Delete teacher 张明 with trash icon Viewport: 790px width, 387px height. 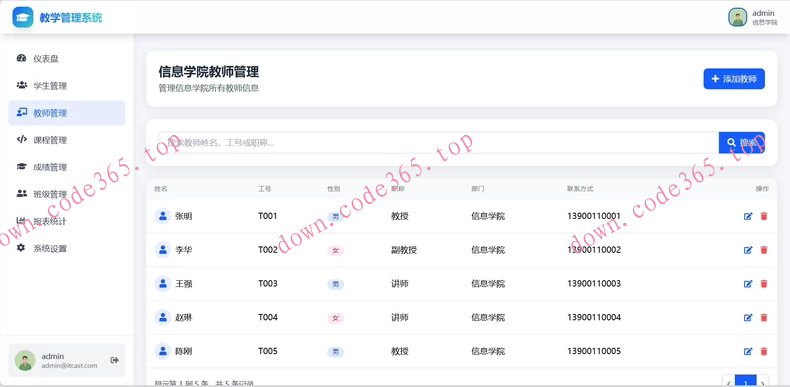coord(764,216)
